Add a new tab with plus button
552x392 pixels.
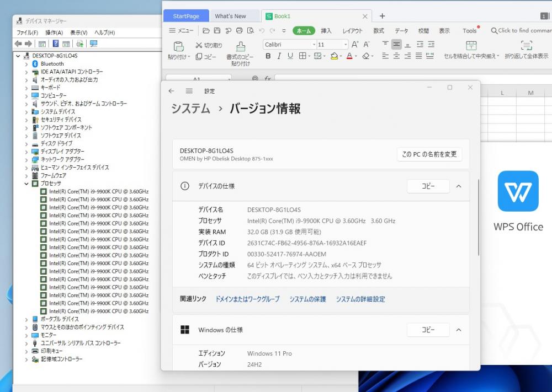(383, 16)
